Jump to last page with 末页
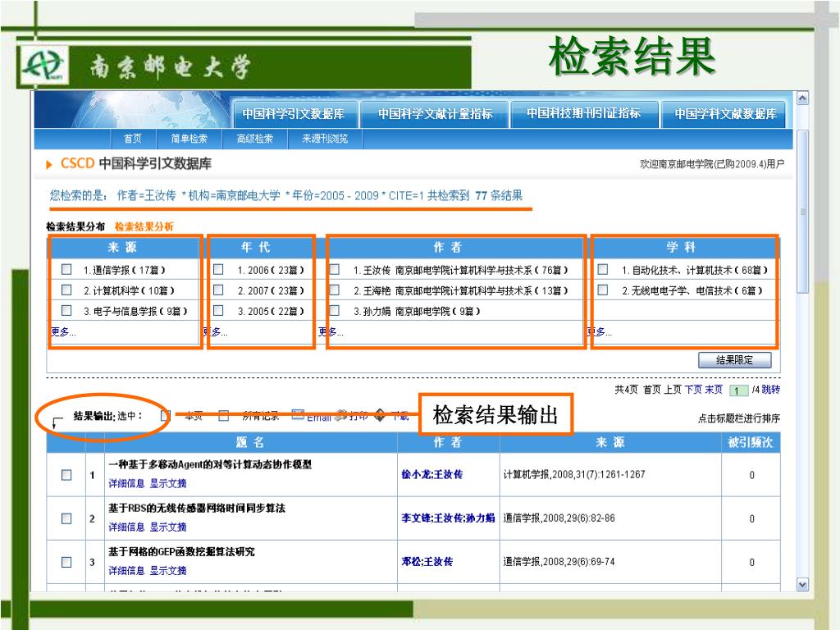840x630 pixels. coord(714,390)
